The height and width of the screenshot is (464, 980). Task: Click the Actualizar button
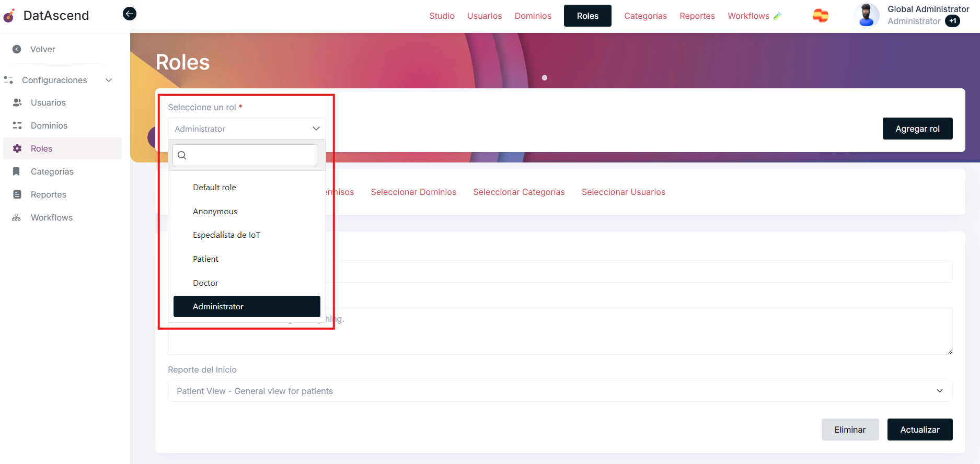point(919,430)
